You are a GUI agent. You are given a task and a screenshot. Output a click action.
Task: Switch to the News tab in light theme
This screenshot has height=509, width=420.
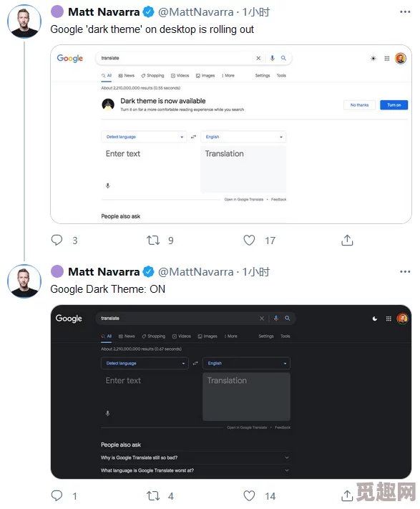(x=127, y=76)
